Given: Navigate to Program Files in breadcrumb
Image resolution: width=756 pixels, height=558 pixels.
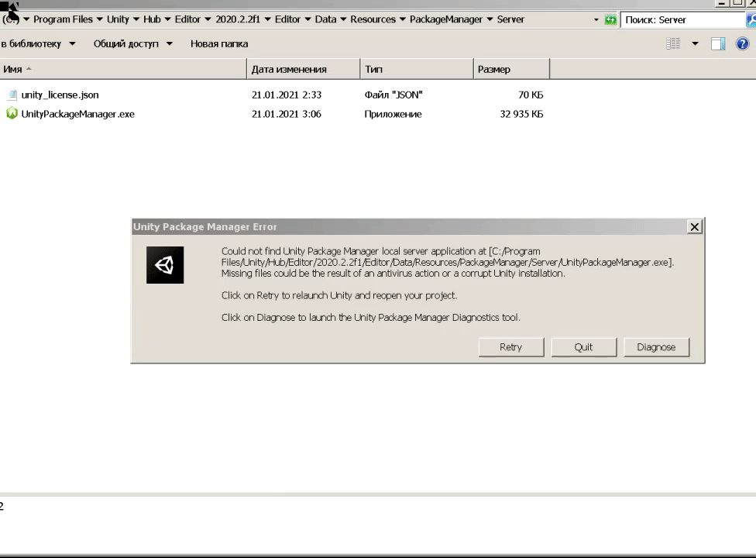Looking at the screenshot, I should click(x=63, y=19).
